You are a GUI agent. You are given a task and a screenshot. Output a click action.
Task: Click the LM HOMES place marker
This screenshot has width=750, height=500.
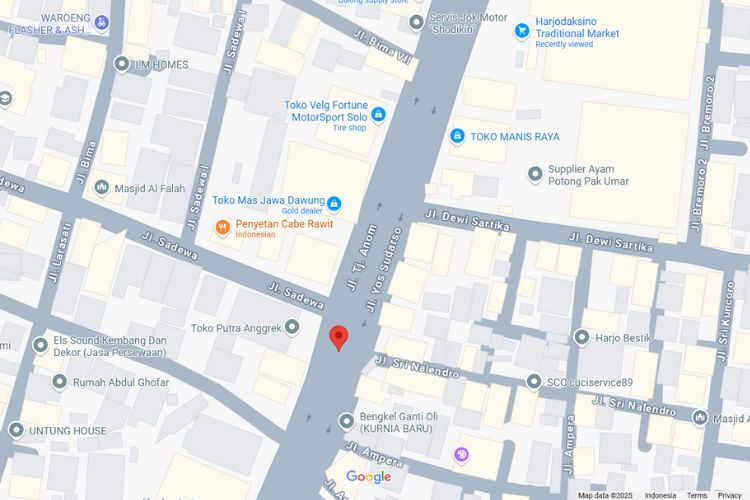tap(122, 64)
